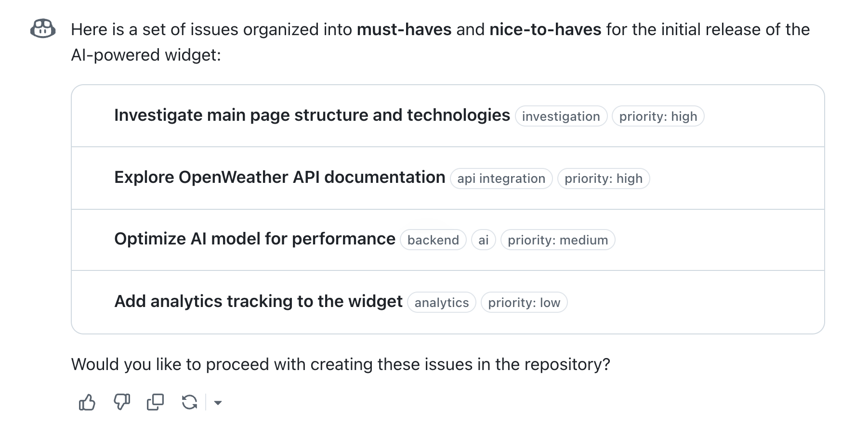Viewport: 868px width, 435px height.
Task: Click api integration label pill
Action: click(x=500, y=179)
